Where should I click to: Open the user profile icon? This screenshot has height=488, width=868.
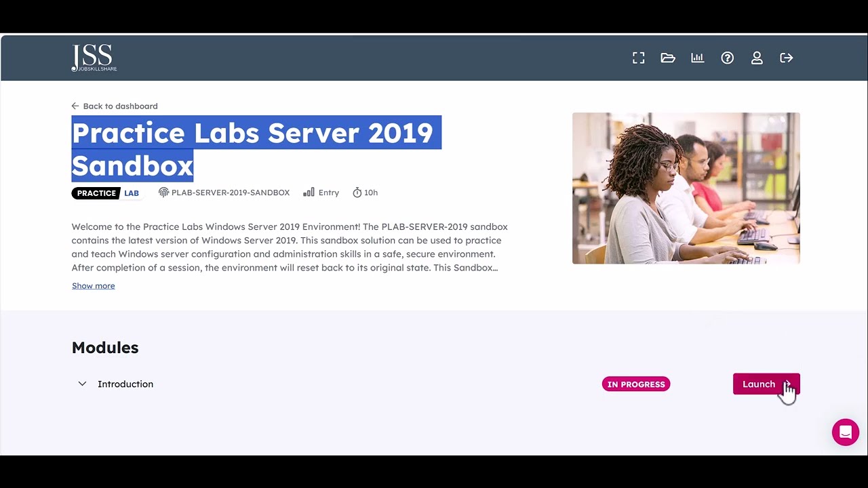(x=757, y=58)
